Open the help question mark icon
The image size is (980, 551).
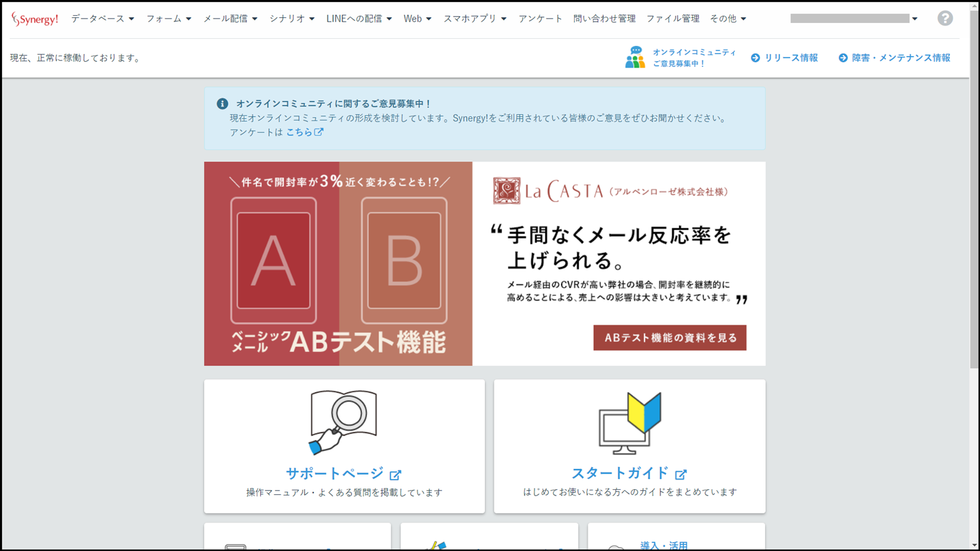click(945, 18)
